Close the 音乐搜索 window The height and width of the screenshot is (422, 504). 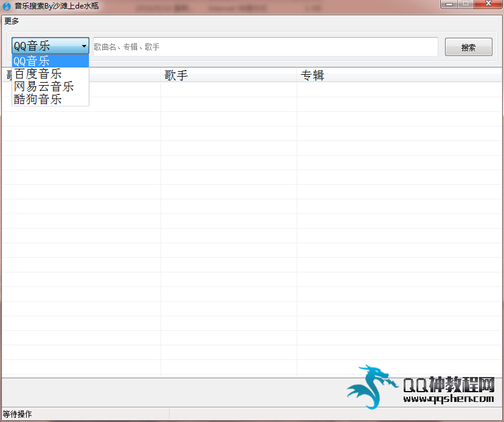point(488,4)
